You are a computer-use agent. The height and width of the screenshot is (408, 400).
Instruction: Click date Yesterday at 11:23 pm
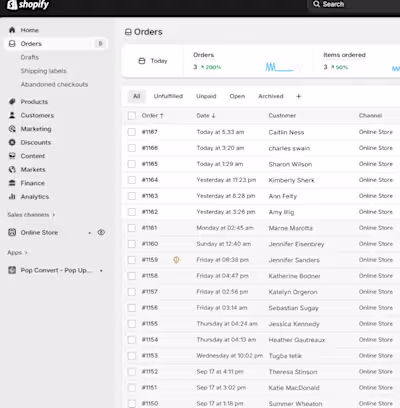point(226,180)
